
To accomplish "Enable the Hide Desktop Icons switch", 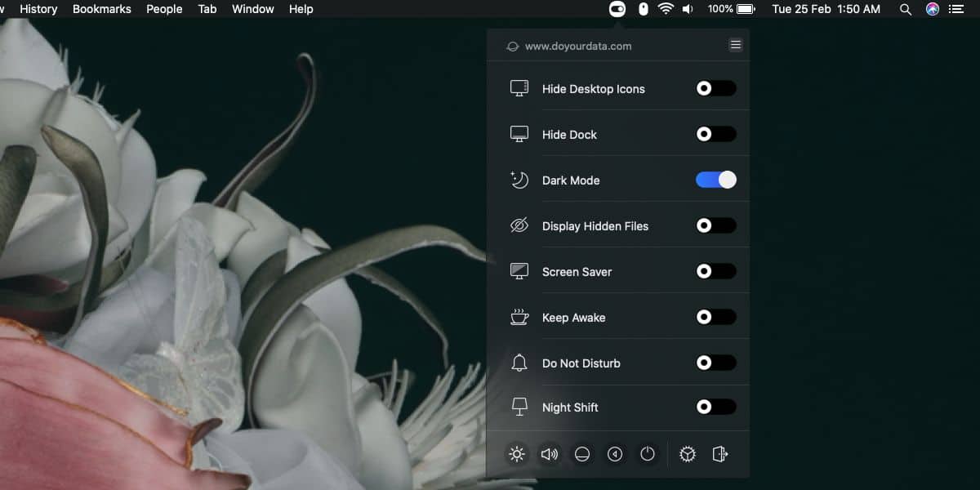I will (716, 88).
